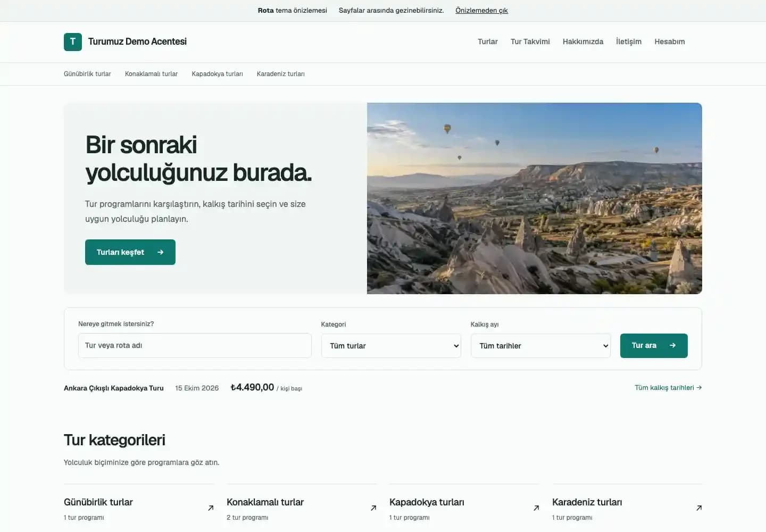Click Yolculuk biçiminize göre subtitle text
The height and width of the screenshot is (532, 766).
pos(141,462)
